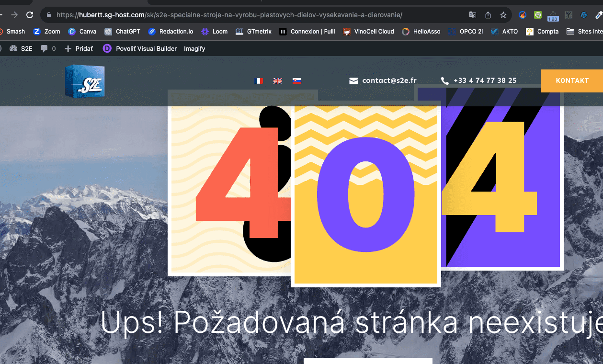Click the address bar URL

[229, 15]
